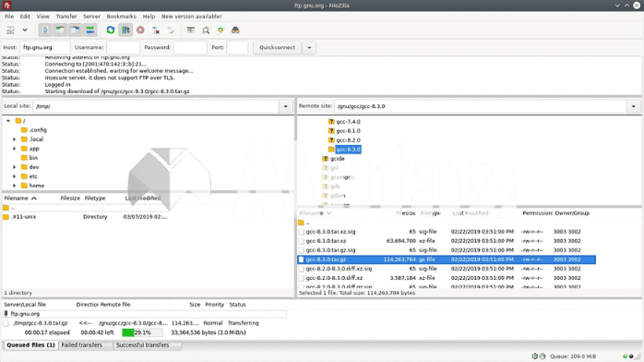The height and width of the screenshot is (362, 644).
Task: Toggle transfer queue display
Action: click(x=89, y=30)
